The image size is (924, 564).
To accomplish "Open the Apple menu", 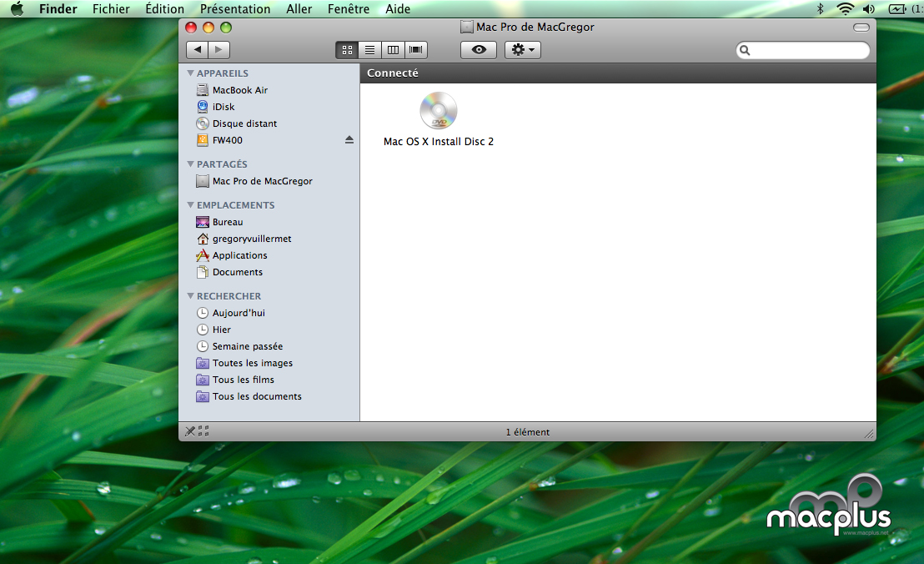I will click(17, 9).
